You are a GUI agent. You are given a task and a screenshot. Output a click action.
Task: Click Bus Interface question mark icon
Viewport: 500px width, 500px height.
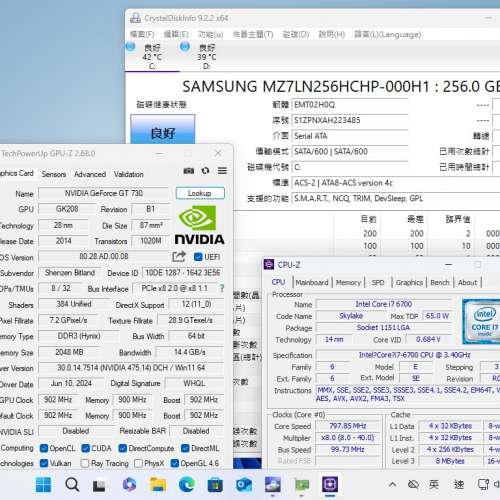[x=222, y=288]
